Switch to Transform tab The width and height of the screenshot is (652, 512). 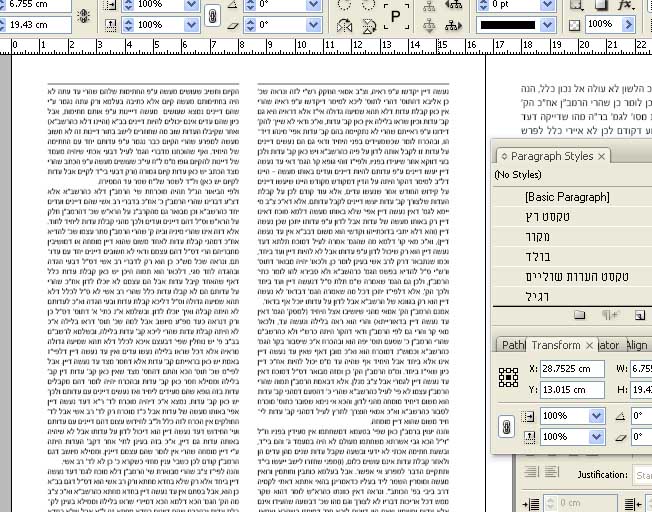pos(556,345)
